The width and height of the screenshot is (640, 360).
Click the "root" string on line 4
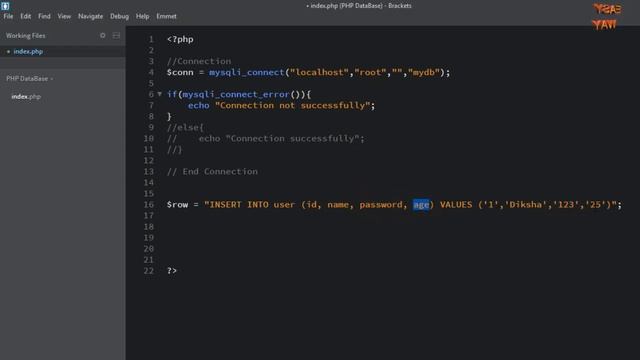371,72
